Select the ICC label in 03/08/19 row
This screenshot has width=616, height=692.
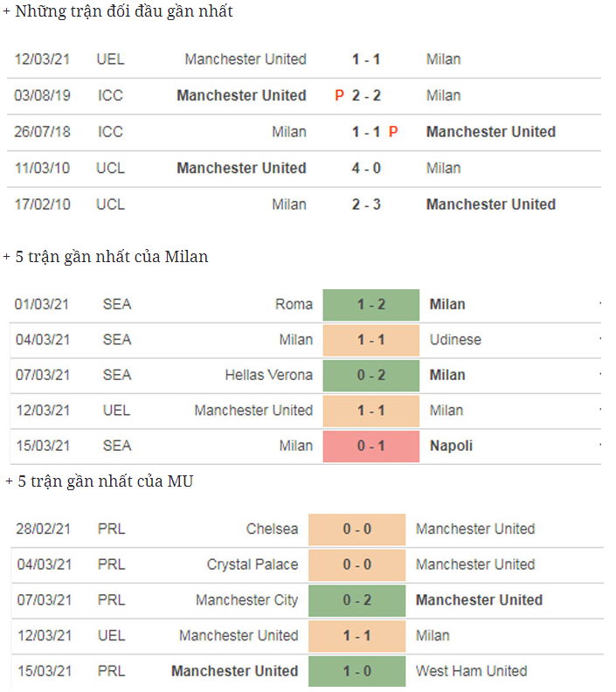tap(110, 95)
